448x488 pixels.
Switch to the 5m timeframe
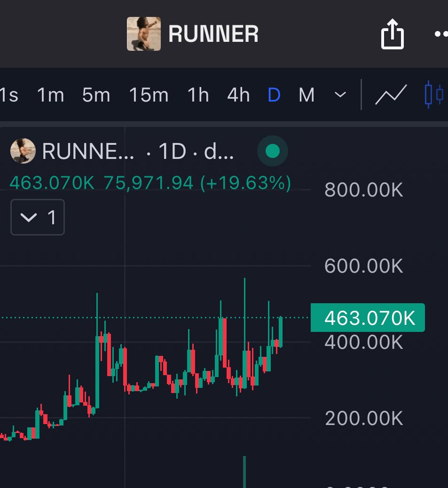[96, 95]
